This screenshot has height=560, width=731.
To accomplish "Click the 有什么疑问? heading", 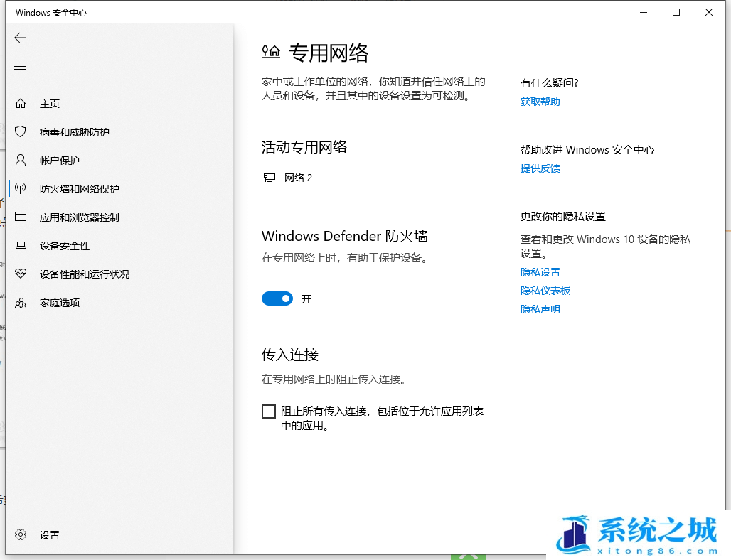I will tap(549, 83).
